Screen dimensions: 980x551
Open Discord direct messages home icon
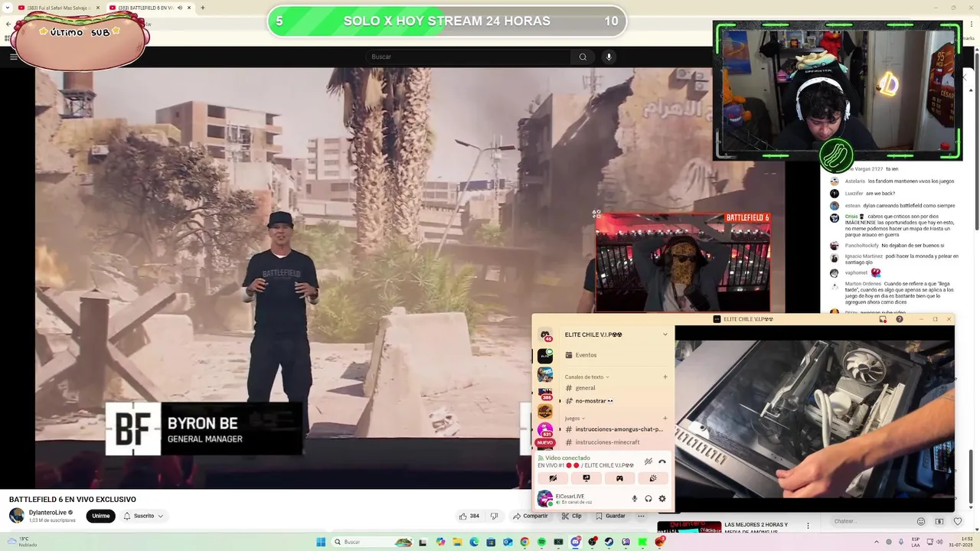545,335
